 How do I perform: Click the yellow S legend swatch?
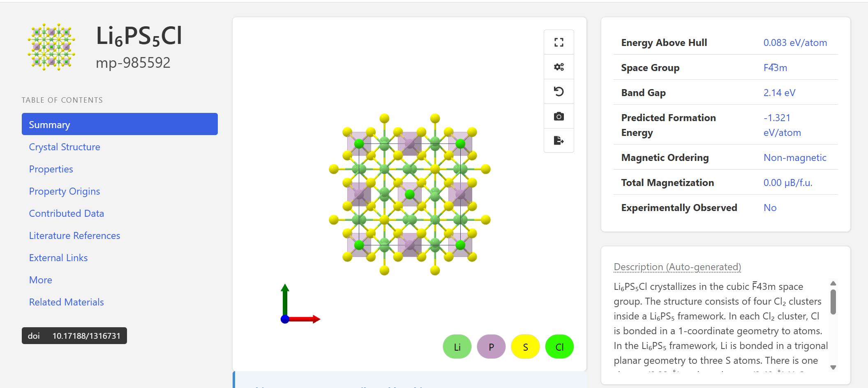[525, 347]
